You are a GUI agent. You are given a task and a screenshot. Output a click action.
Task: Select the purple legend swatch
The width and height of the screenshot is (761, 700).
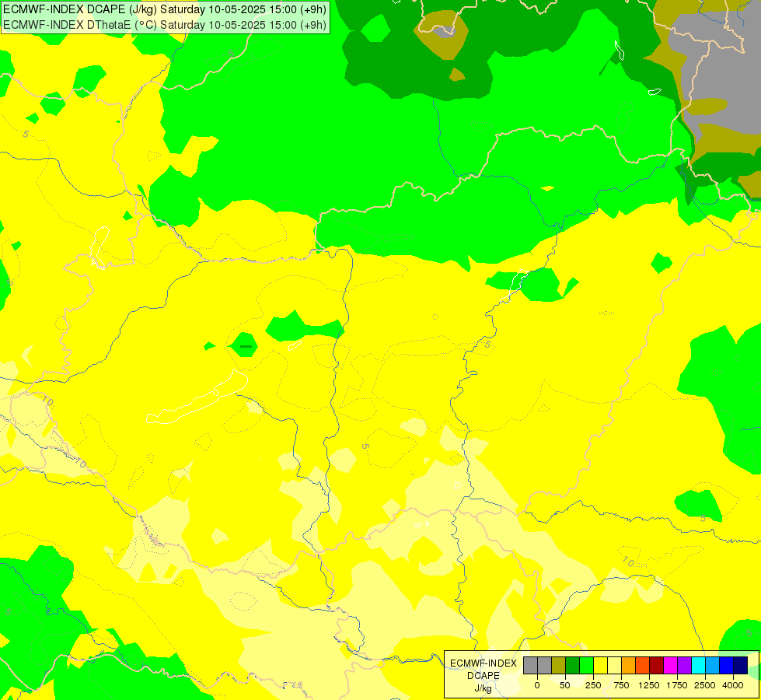click(x=685, y=666)
